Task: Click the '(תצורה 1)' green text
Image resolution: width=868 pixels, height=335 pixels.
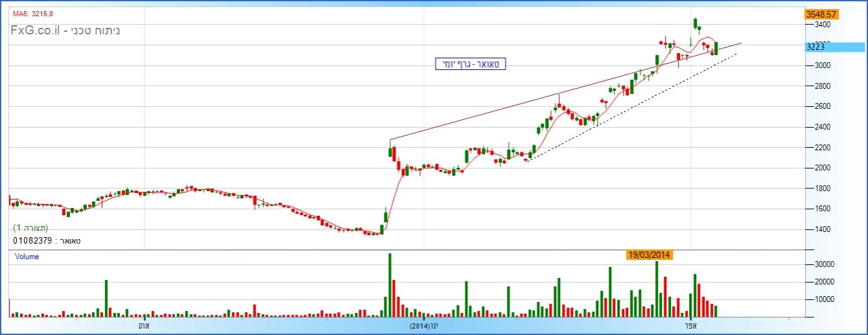Action: pyautogui.click(x=30, y=228)
